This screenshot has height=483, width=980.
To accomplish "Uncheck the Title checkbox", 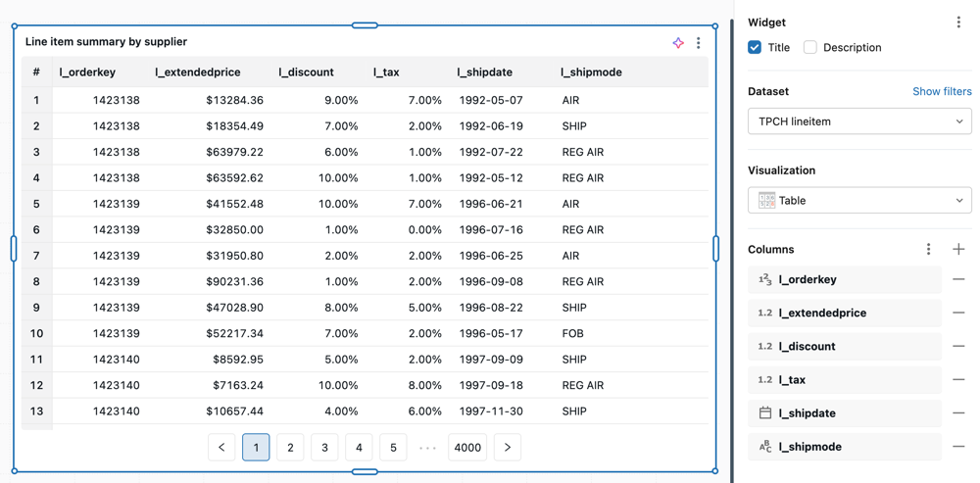I will (x=755, y=47).
